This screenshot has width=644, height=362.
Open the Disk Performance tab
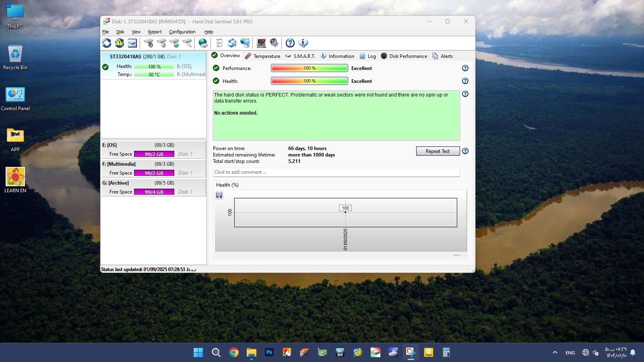click(404, 56)
